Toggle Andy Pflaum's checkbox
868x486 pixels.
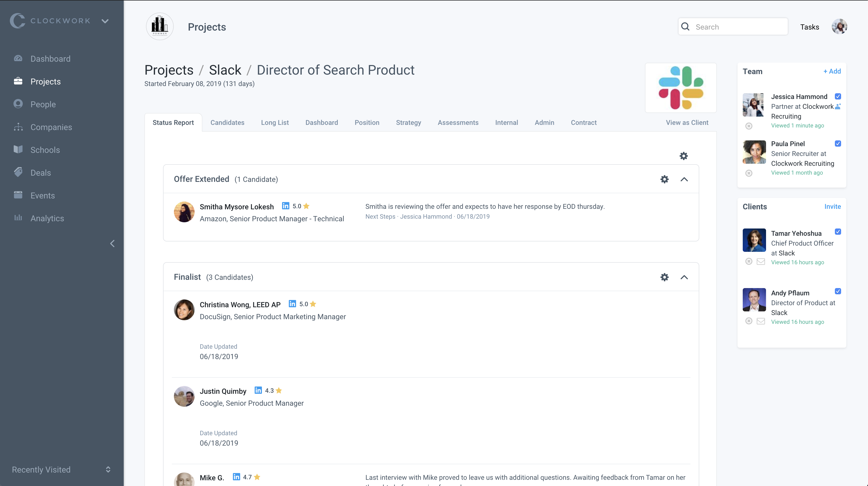pos(838,291)
